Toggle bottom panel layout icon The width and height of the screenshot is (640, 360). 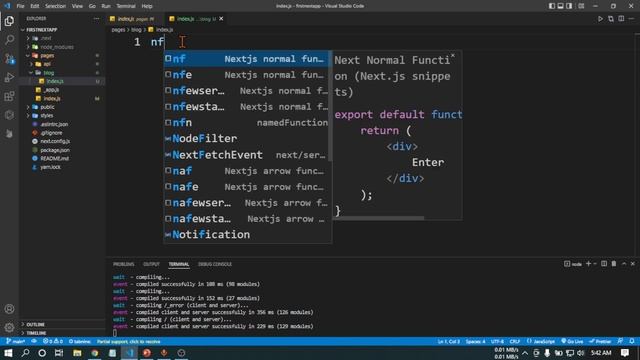point(560,6)
